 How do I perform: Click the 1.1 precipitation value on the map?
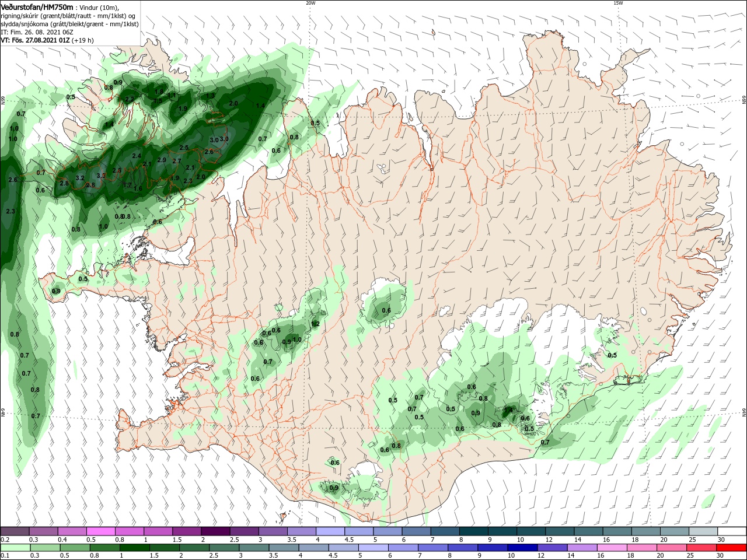172,95
